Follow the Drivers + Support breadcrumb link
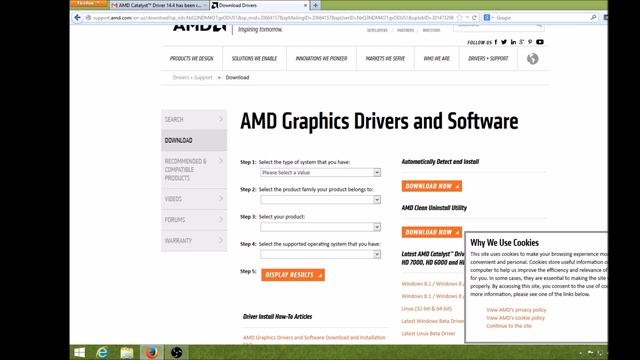The width and height of the screenshot is (640, 360). [x=192, y=78]
